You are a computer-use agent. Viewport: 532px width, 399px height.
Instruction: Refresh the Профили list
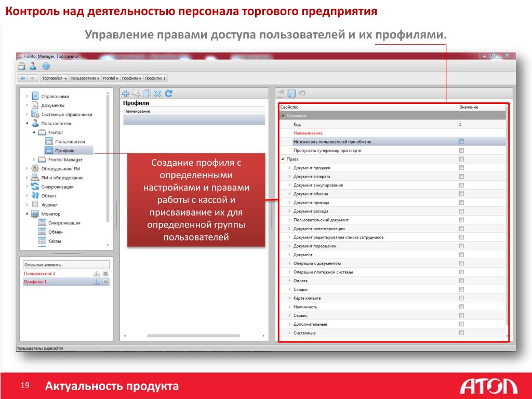pyautogui.click(x=169, y=94)
